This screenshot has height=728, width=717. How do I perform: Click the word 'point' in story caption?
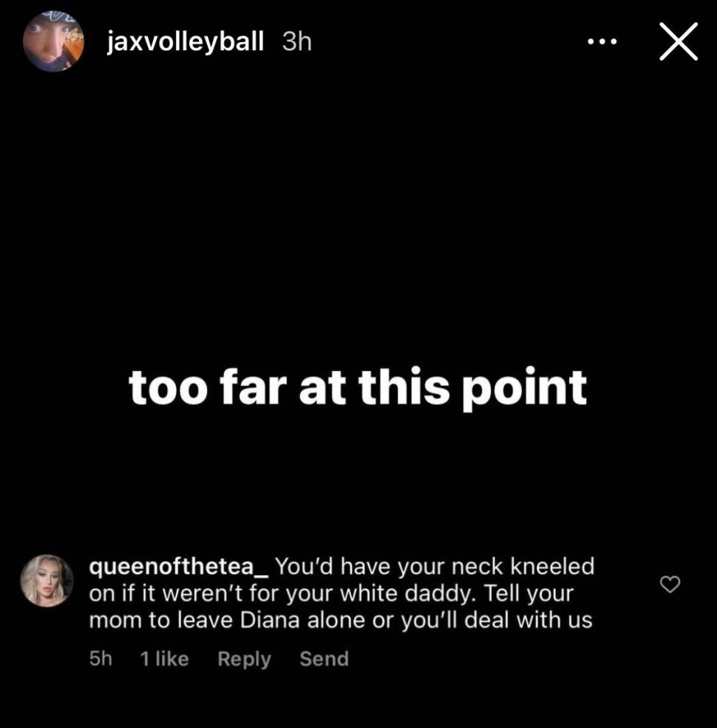[x=525, y=389]
